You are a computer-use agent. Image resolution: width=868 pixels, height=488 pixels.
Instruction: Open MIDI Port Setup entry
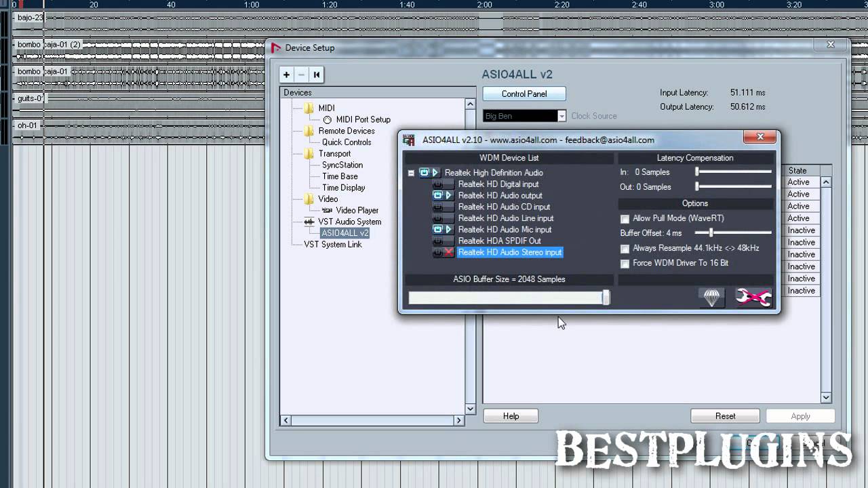point(363,120)
